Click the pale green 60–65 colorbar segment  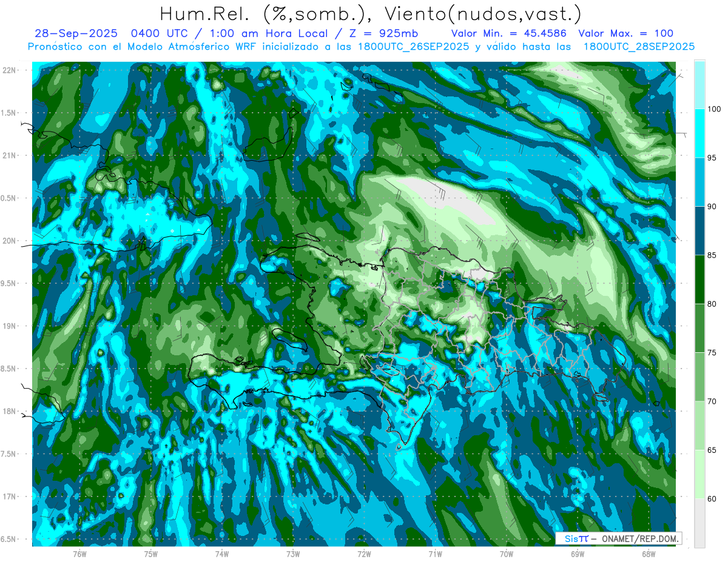(x=699, y=474)
